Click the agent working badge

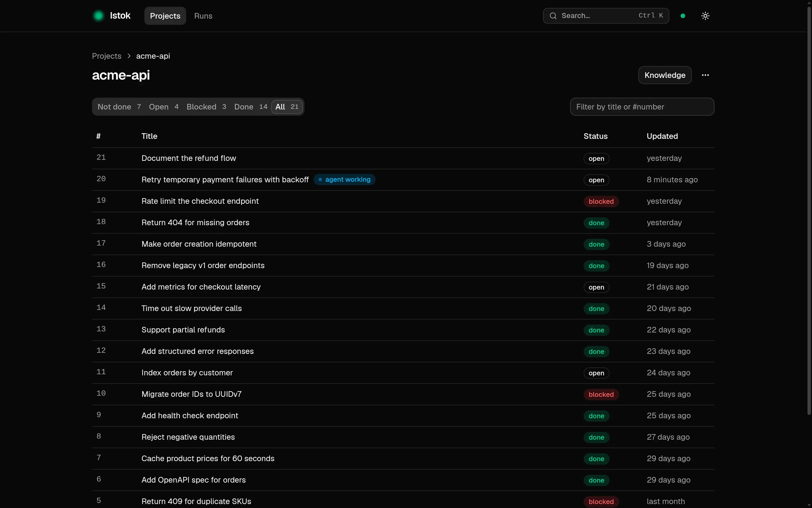pyautogui.click(x=344, y=179)
